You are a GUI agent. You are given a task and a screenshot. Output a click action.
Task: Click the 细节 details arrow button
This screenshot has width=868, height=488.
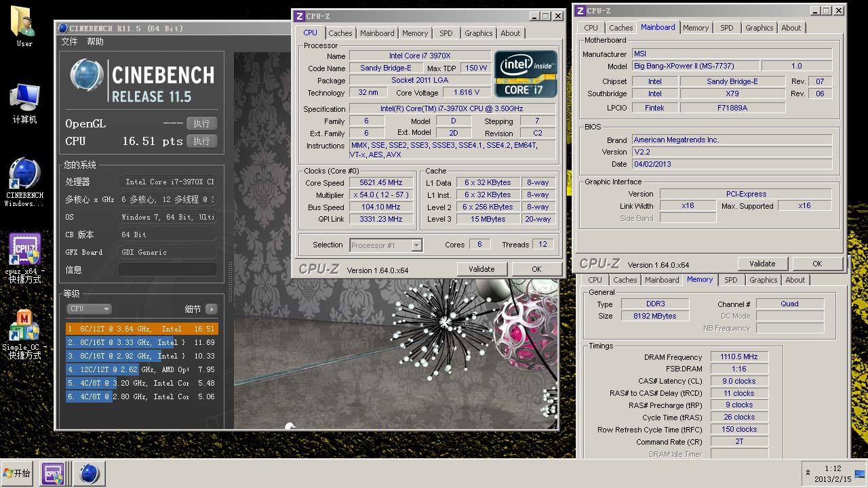[212, 309]
